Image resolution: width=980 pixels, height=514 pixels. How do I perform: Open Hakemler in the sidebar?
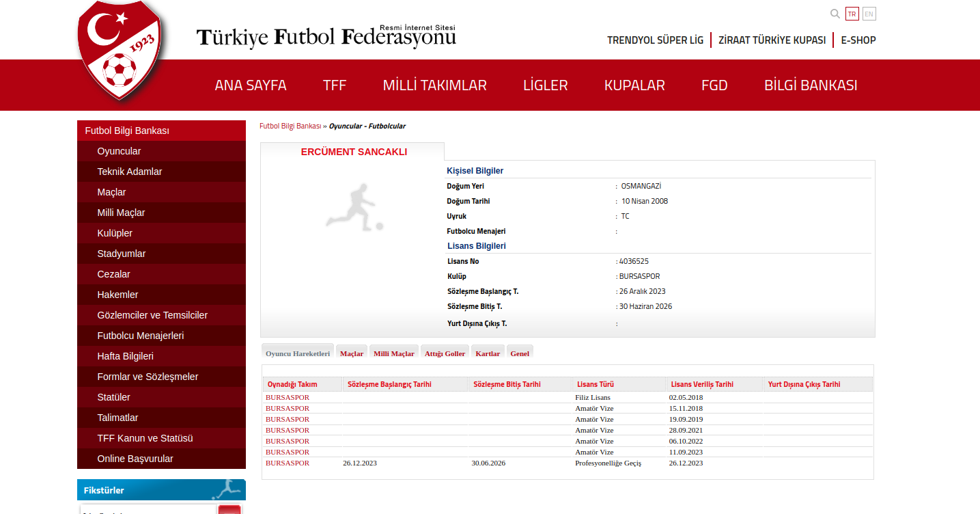click(117, 295)
